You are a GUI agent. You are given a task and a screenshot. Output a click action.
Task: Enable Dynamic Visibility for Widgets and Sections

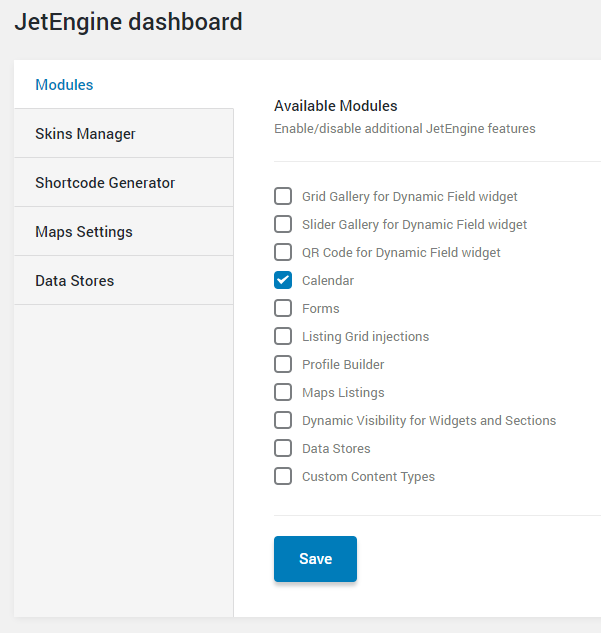pyautogui.click(x=283, y=420)
